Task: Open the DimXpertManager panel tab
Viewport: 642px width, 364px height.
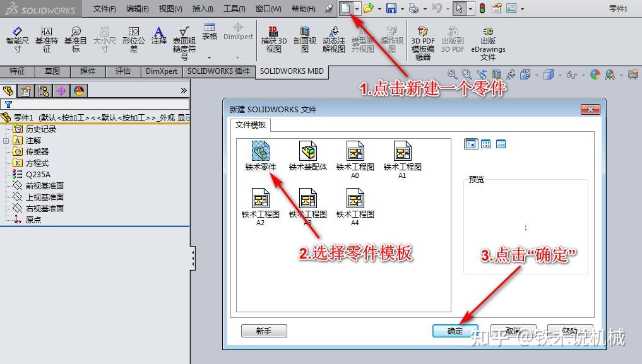Action: (61, 91)
